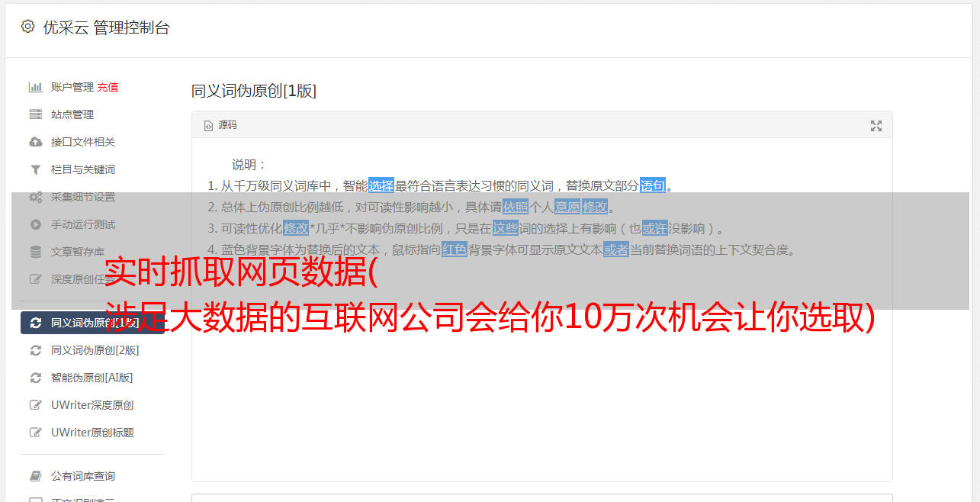Image resolution: width=980 pixels, height=502 pixels.
Task: Expand editor with fullscreen arrows icon
Action: pos(876,126)
